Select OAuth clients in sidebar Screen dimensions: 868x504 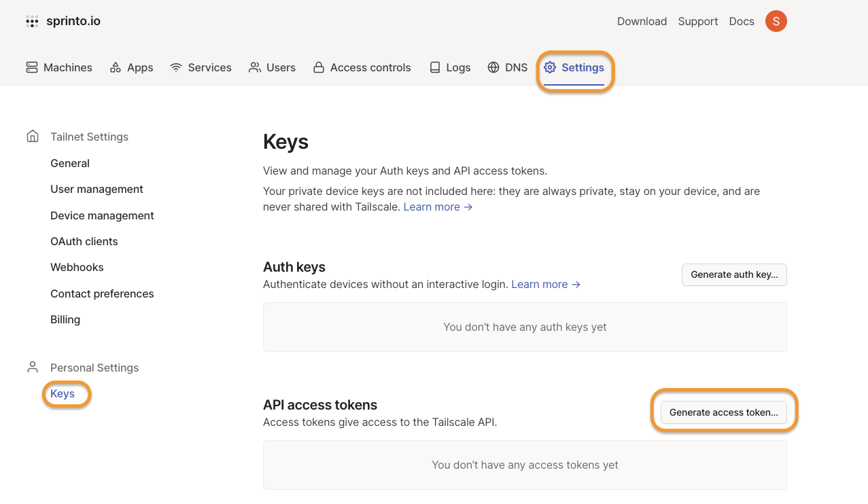point(84,241)
